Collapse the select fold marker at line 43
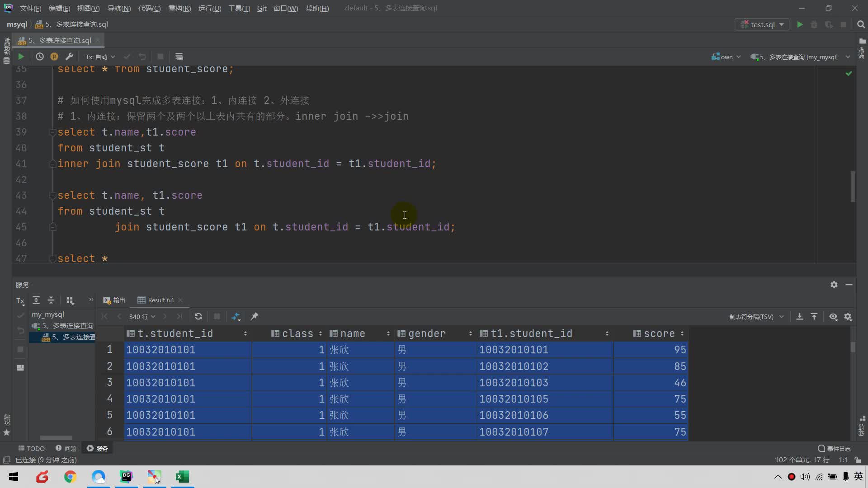The image size is (868, 488). 52,196
